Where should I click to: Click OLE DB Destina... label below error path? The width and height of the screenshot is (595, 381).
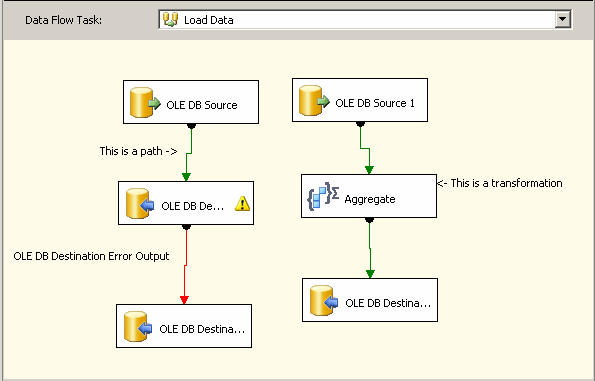click(x=202, y=329)
